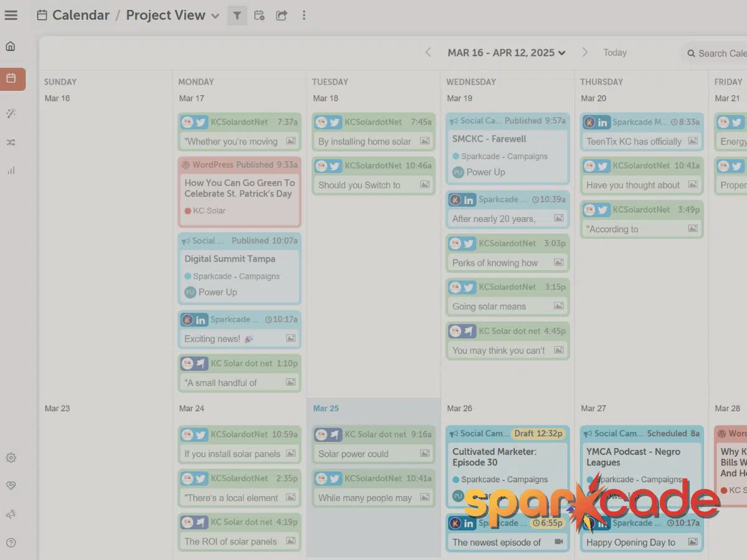
Task: Click the megaphone icon in the lower sidebar
Action: (x=11, y=515)
